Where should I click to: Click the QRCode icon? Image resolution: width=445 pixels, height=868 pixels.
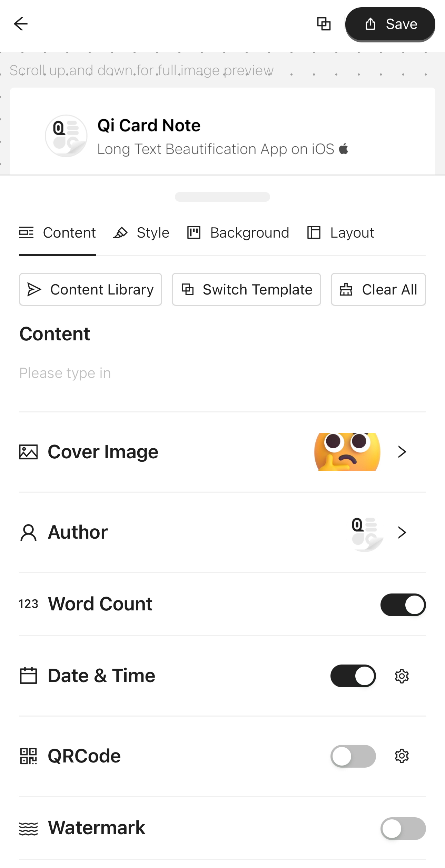(x=28, y=756)
